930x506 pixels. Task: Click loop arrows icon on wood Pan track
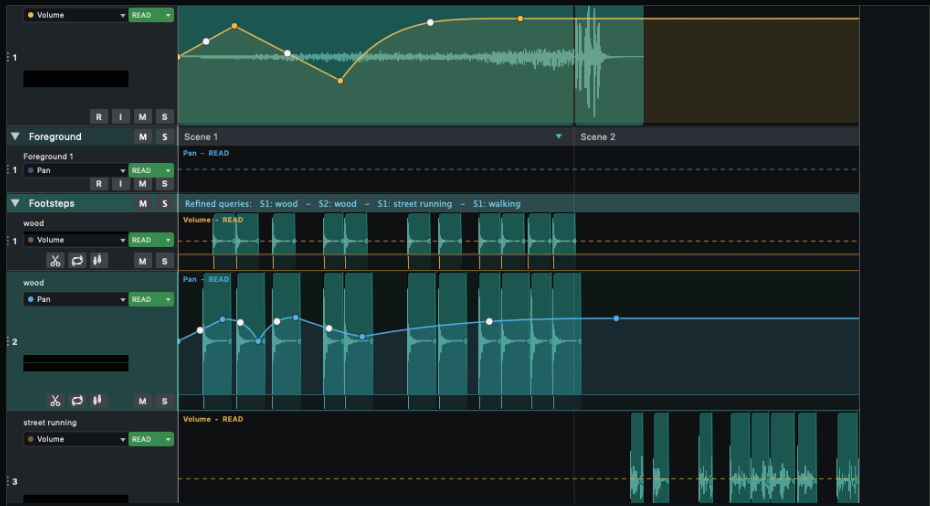77,400
